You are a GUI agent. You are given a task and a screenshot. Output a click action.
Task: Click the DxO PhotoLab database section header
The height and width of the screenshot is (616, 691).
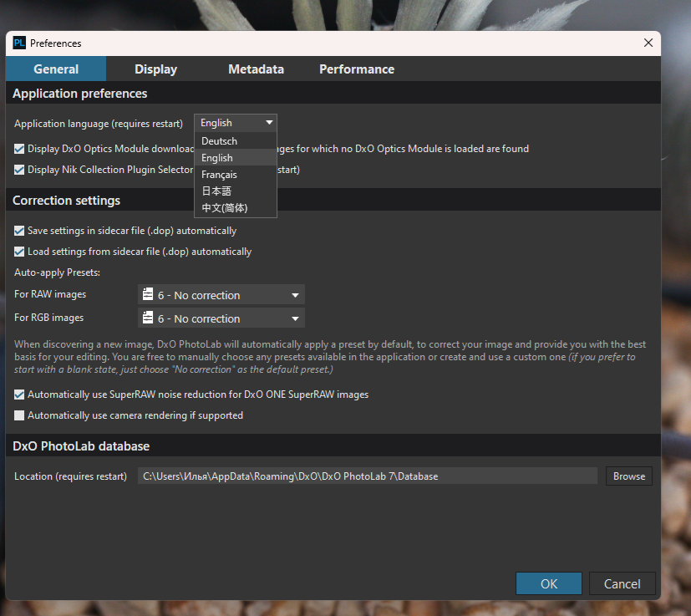[81, 446]
